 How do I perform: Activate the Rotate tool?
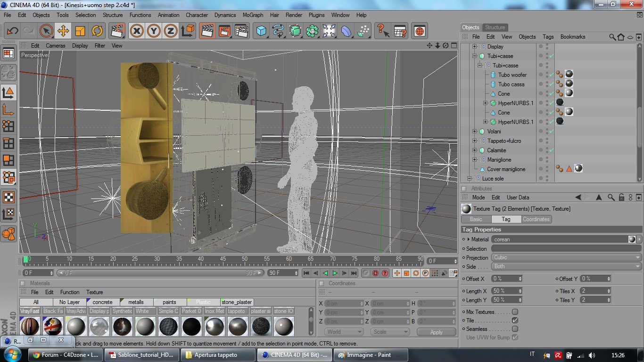97,31
